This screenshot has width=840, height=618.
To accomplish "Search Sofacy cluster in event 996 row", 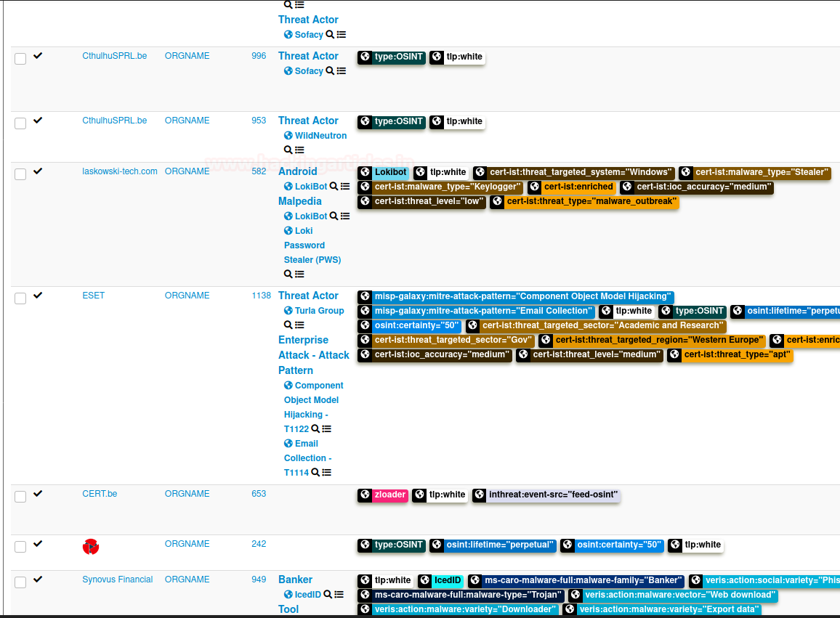I will (x=330, y=70).
